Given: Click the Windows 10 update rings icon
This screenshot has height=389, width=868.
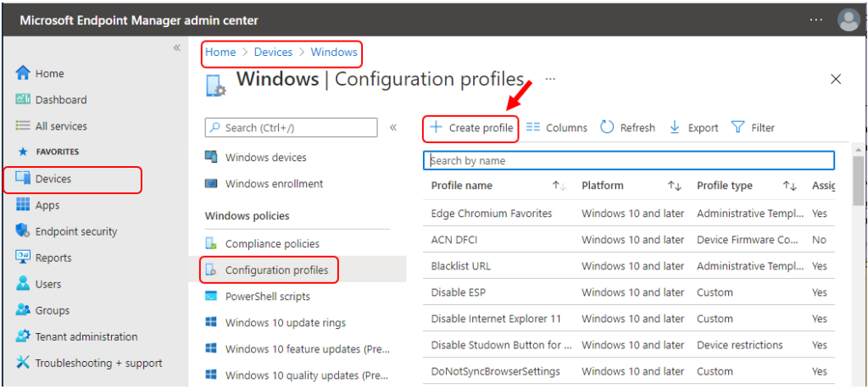Looking at the screenshot, I should coord(211,323).
